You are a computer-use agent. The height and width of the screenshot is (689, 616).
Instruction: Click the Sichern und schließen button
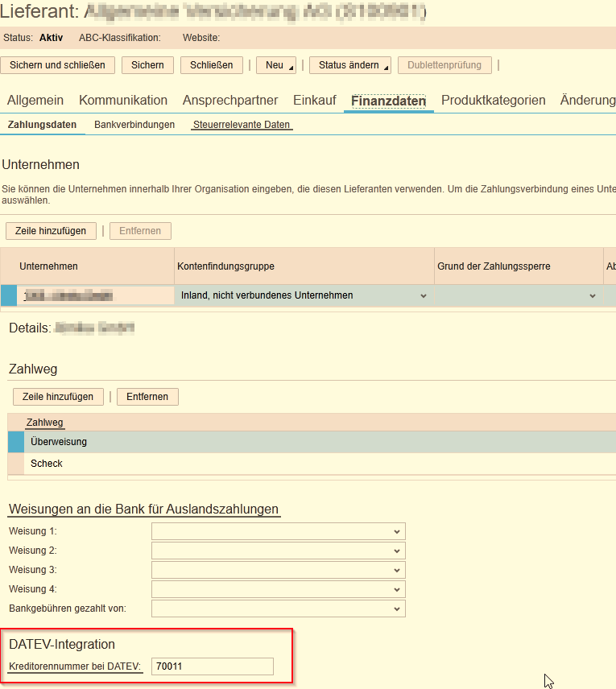tap(58, 65)
